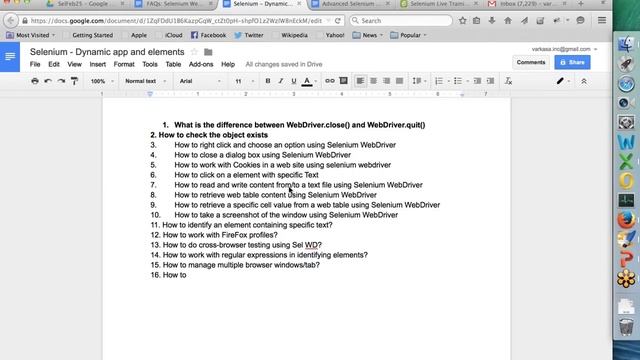Hide the menus with the double chevron
This screenshot has width=640, height=360.
coord(584,81)
